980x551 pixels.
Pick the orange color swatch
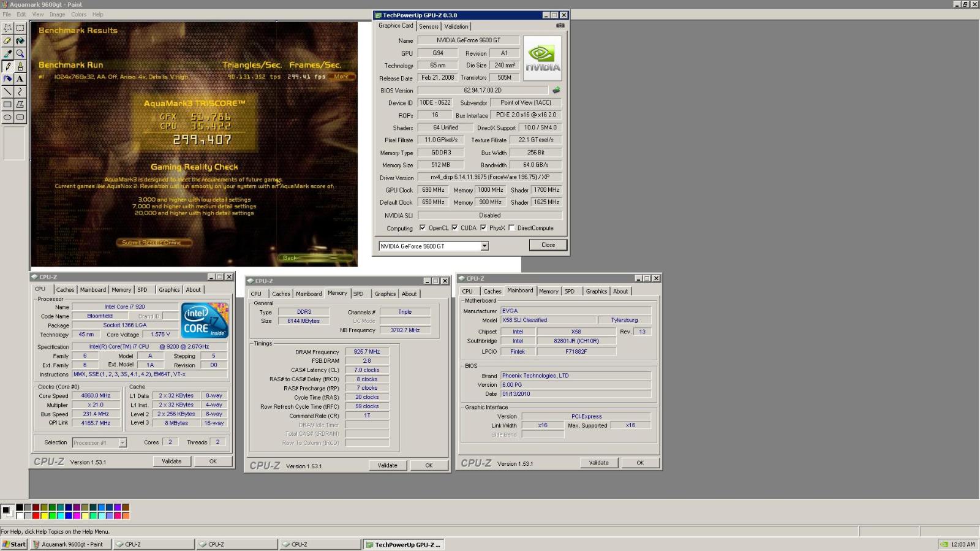[125, 515]
